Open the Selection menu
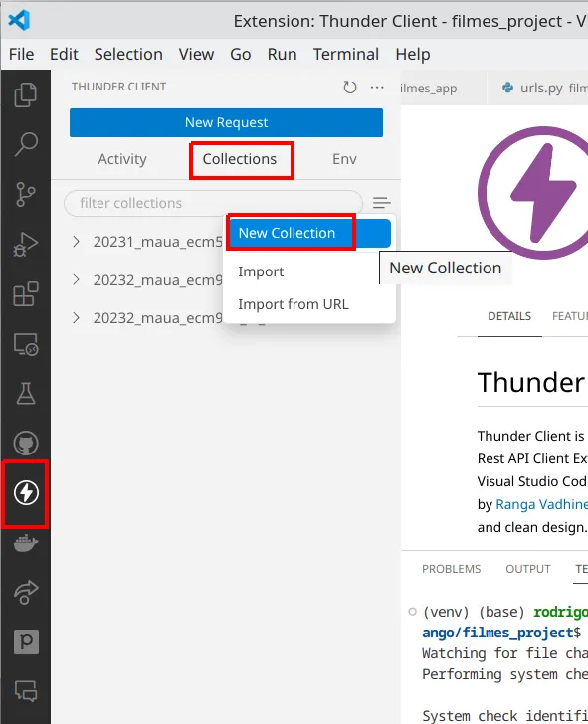This screenshot has width=588, height=724. [128, 54]
